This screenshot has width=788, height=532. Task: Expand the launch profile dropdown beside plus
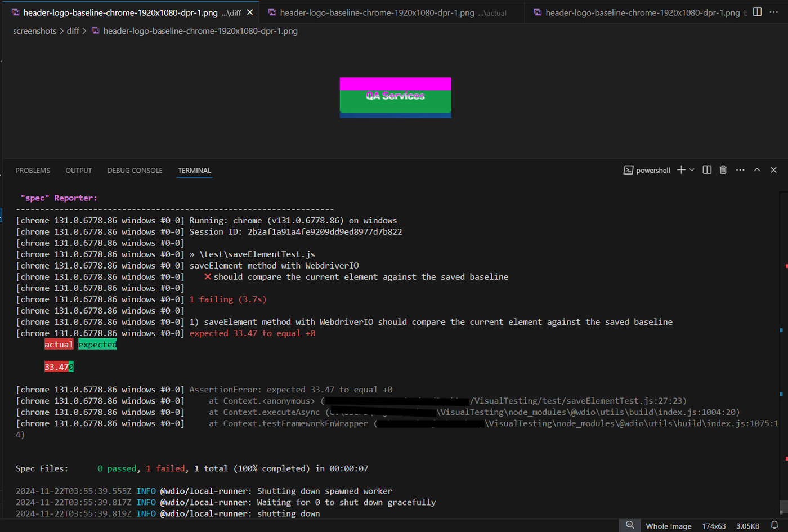tap(692, 170)
